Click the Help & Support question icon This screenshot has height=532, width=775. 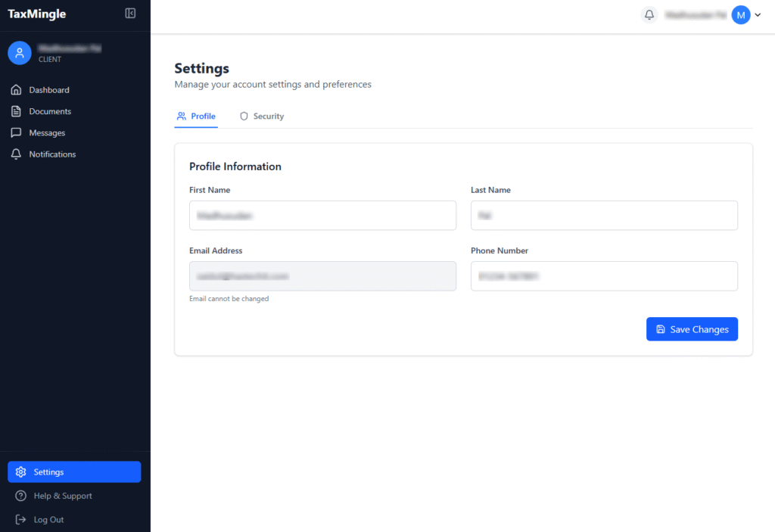click(x=21, y=496)
